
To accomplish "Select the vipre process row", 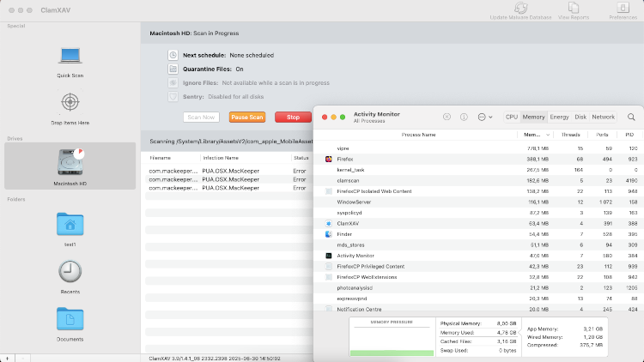I will (479, 148).
